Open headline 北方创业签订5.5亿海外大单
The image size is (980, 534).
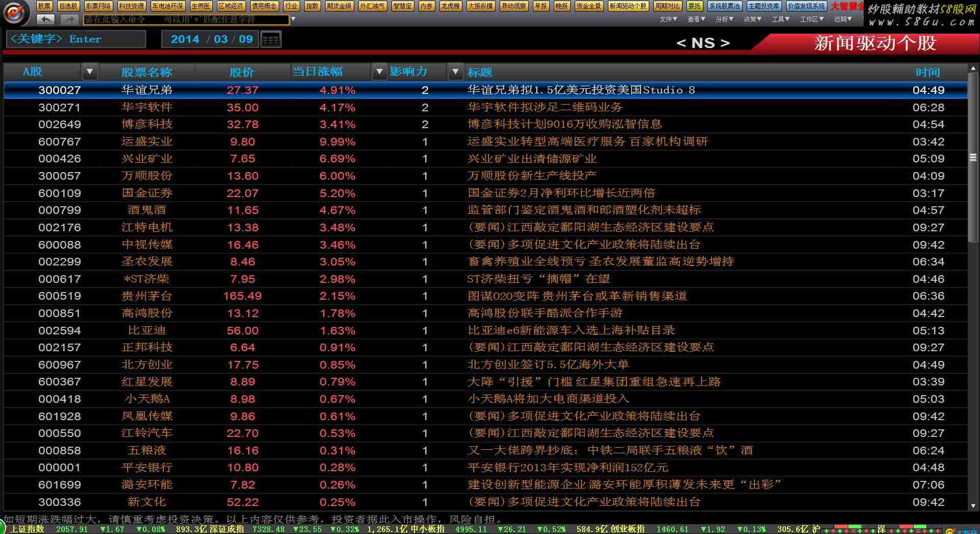[x=548, y=365]
